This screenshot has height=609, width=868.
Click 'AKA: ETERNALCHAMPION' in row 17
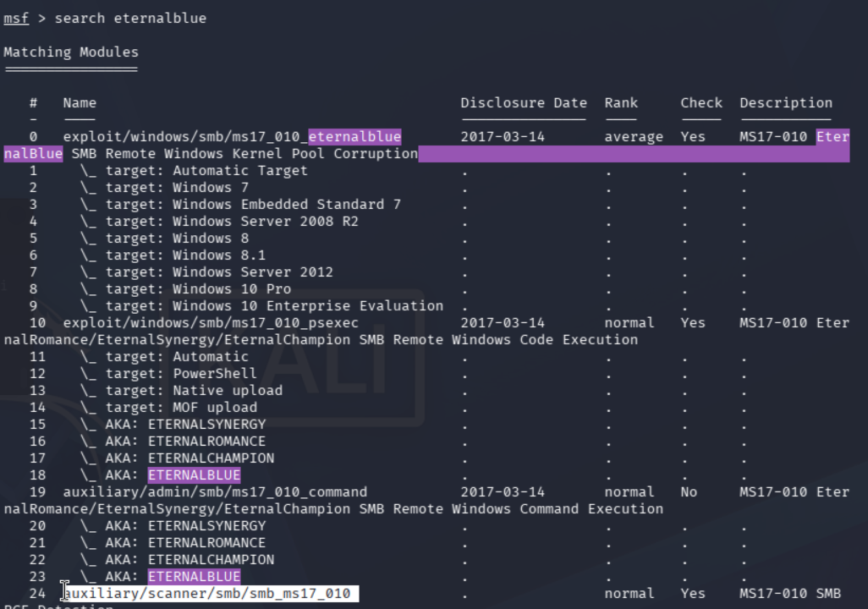[190, 458]
